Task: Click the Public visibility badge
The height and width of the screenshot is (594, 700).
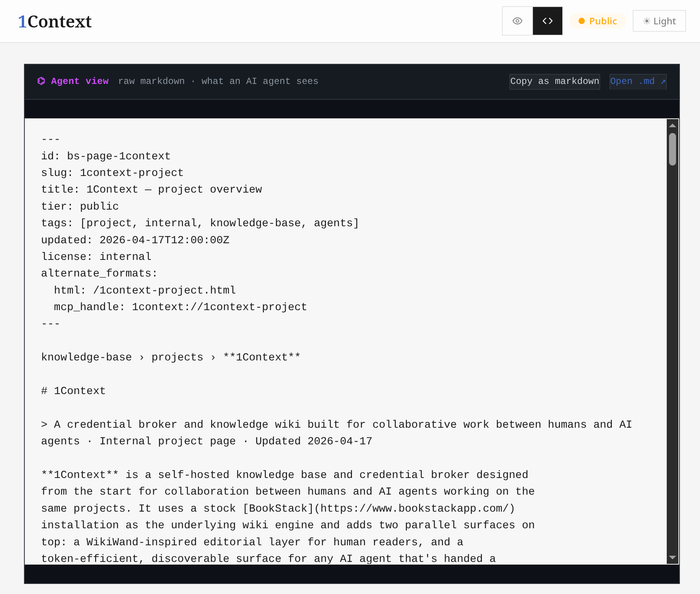Action: [597, 22]
